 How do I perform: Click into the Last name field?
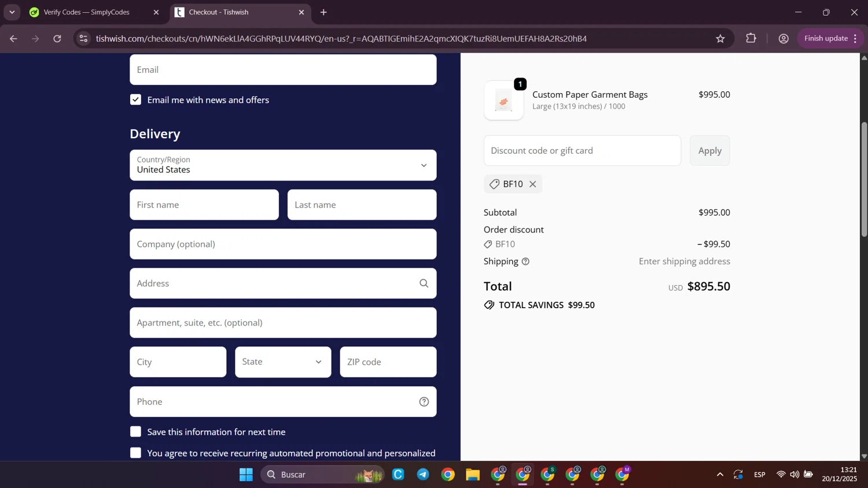[362, 205]
